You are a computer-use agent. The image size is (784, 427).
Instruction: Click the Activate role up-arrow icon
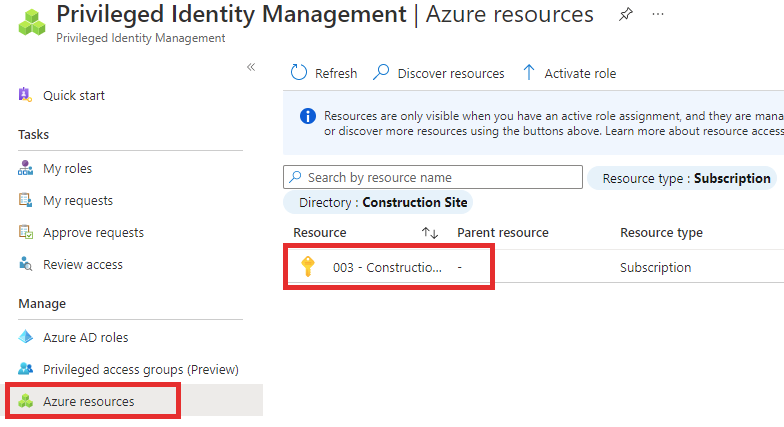tap(528, 72)
